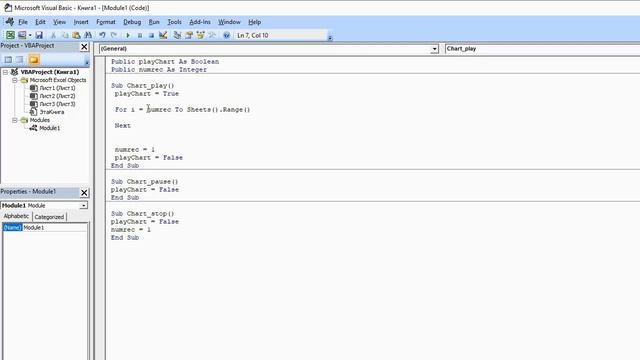Select Лист2 (Лист2) in project tree
Image resolution: width=640 pixels, height=360 pixels.
(57, 96)
